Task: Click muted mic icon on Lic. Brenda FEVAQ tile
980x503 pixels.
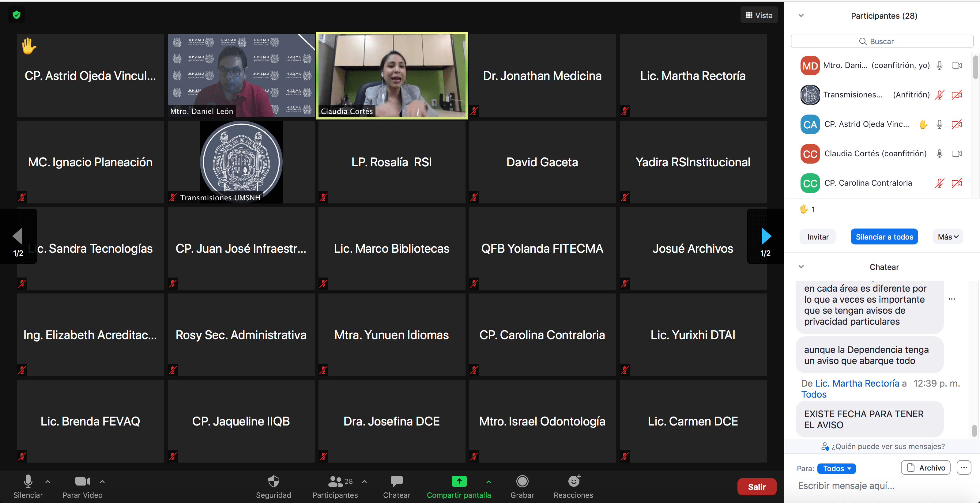Action: click(x=22, y=456)
